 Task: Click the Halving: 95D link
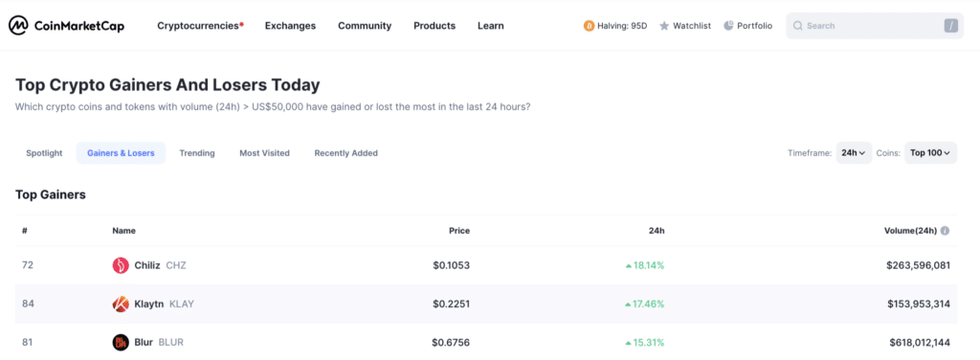(x=615, y=26)
